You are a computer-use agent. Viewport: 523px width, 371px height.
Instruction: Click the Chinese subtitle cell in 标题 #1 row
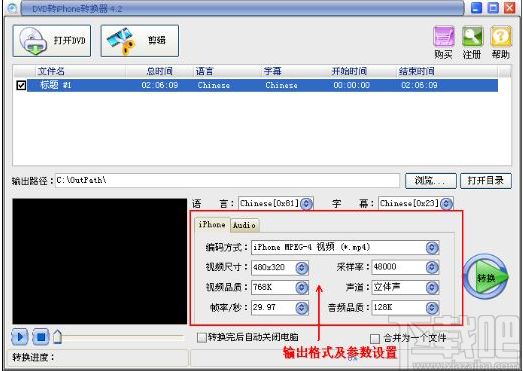[281, 85]
